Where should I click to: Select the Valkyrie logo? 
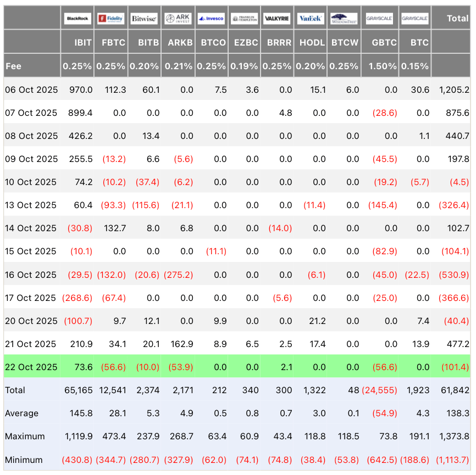[x=277, y=19]
